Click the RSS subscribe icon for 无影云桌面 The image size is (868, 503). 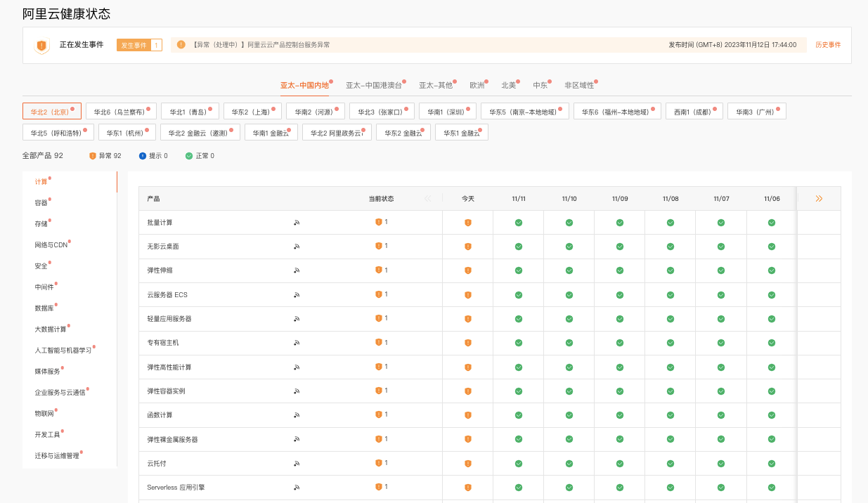coord(297,247)
